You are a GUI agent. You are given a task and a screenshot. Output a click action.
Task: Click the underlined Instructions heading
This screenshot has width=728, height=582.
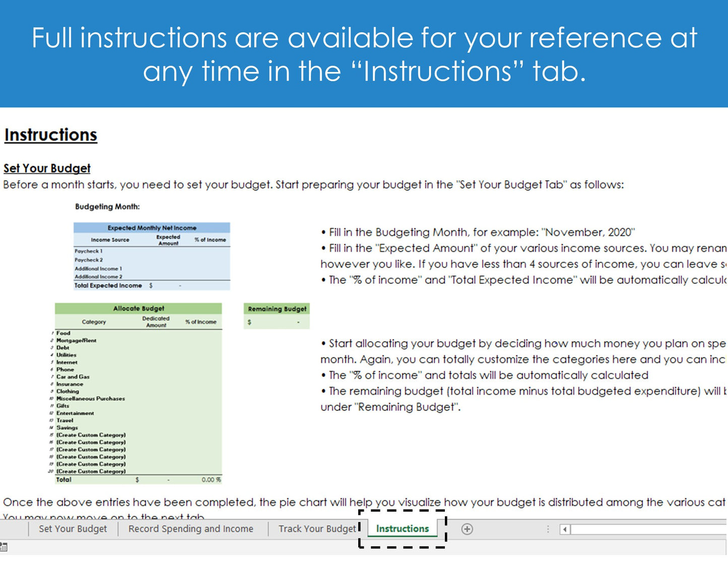tap(51, 135)
